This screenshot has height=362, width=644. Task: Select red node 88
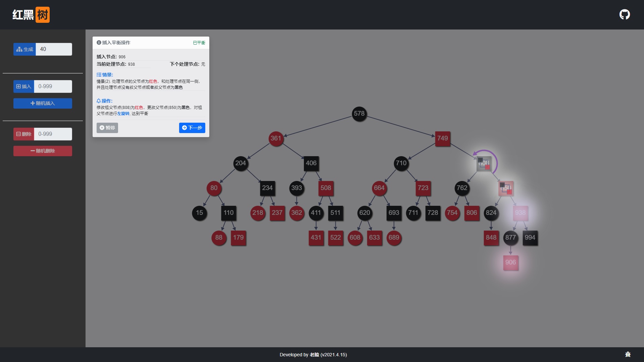click(x=219, y=238)
